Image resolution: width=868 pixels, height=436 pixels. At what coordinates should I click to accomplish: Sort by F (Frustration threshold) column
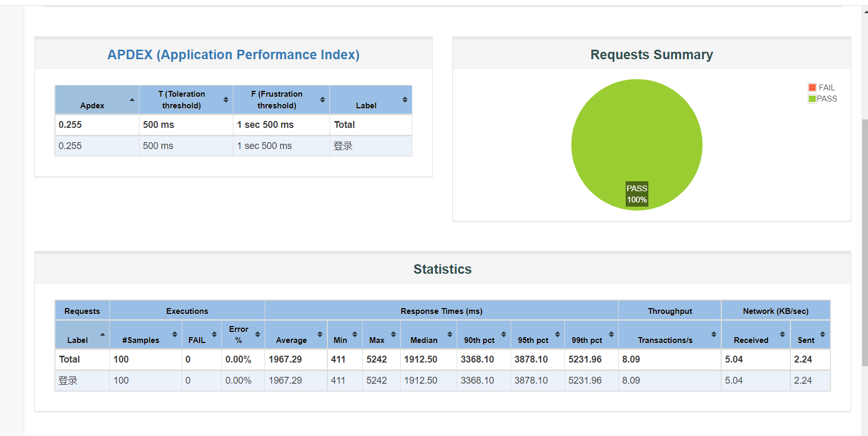(281, 100)
